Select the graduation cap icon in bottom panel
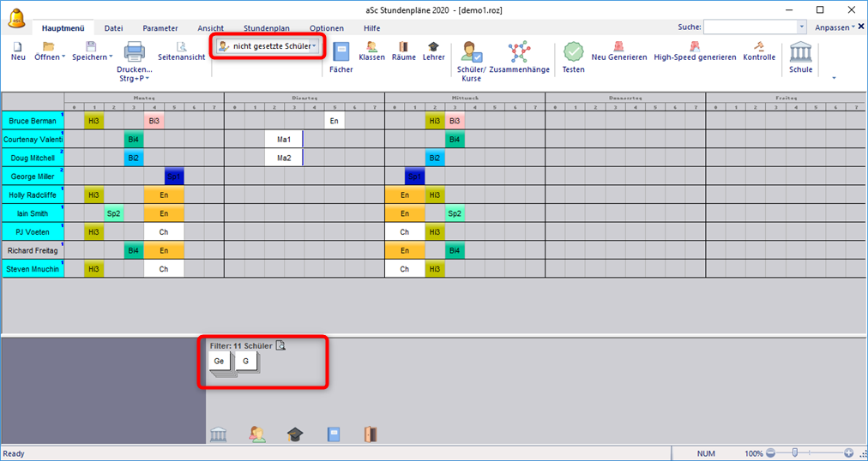Image resolution: width=868 pixels, height=461 pixels. 296,434
